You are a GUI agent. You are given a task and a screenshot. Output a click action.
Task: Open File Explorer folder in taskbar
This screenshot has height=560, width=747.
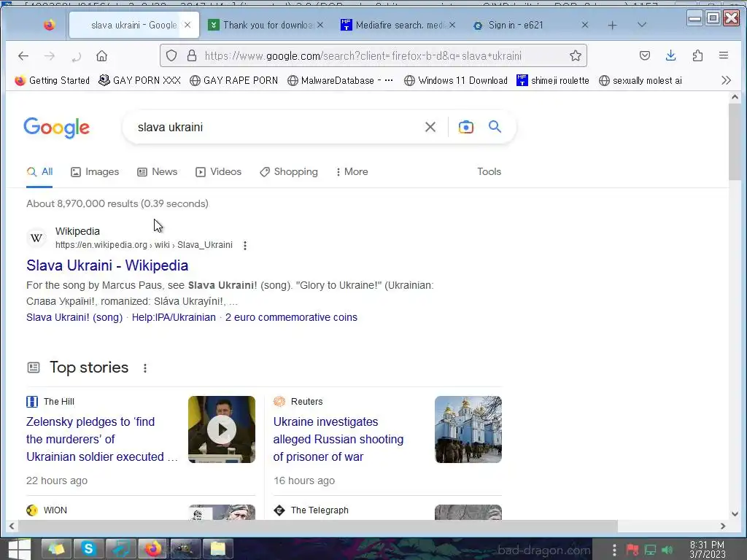[x=217, y=549]
